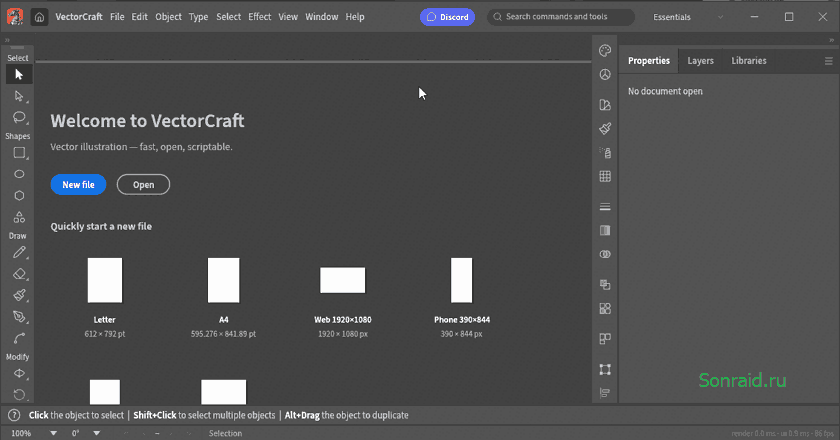Open the Edit menu
The width and height of the screenshot is (840, 440).
tap(139, 17)
